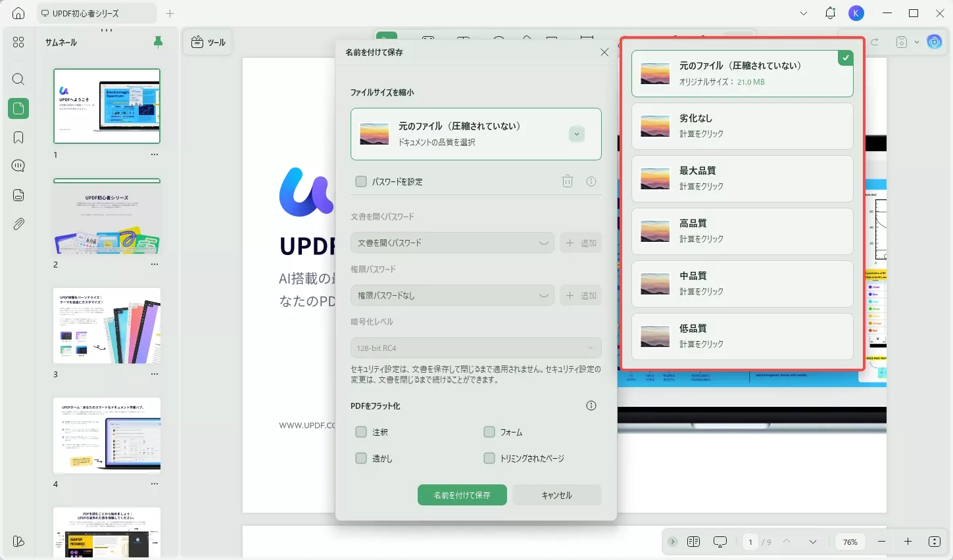Go to the UPDF home screen icon

point(18,13)
